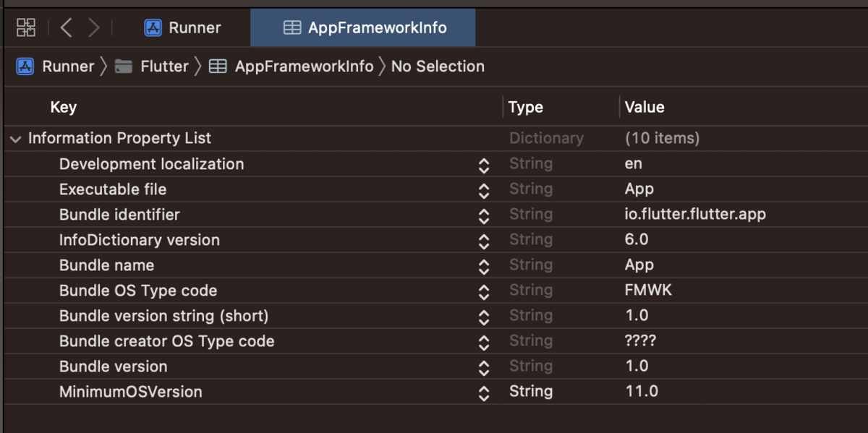Switch to the Runner tab

[x=183, y=28]
